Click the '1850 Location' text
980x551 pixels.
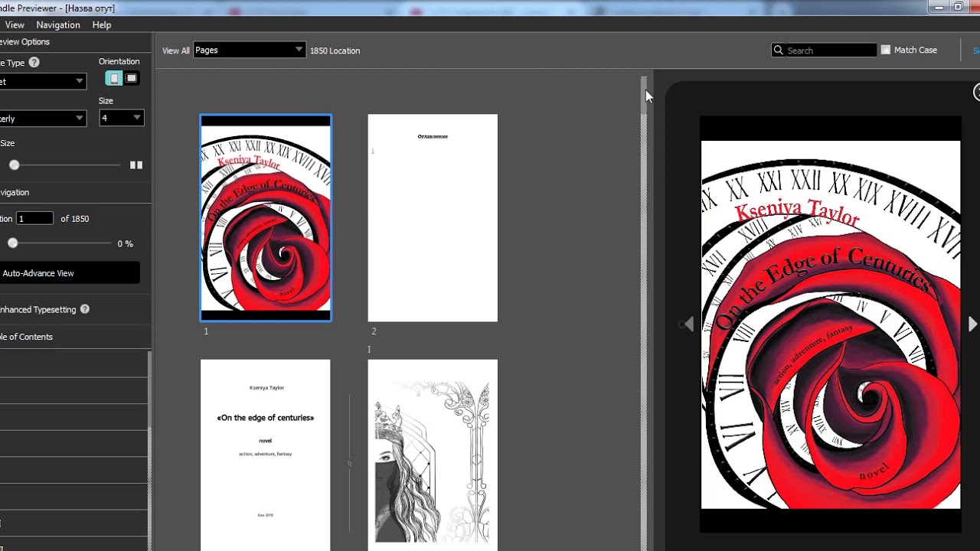[335, 51]
